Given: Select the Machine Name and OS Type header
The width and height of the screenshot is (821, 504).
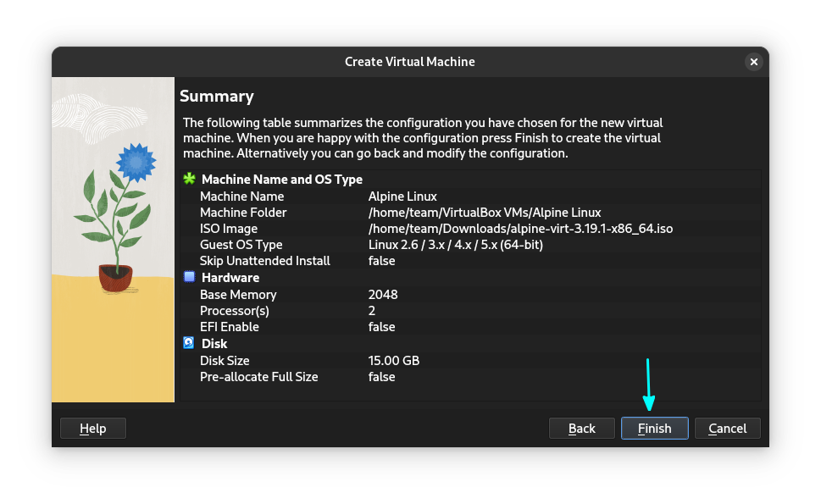Looking at the screenshot, I should coord(281,180).
